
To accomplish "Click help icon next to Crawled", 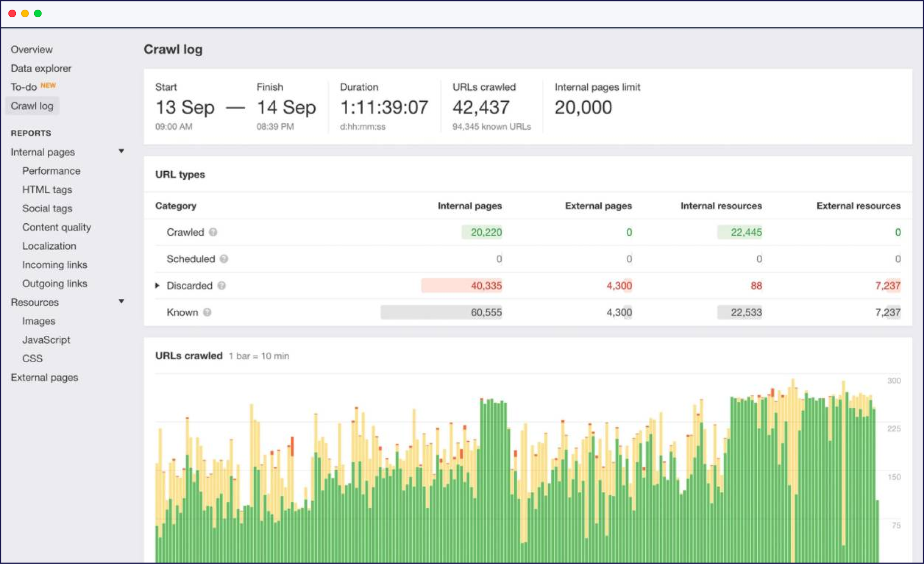I will (x=213, y=232).
